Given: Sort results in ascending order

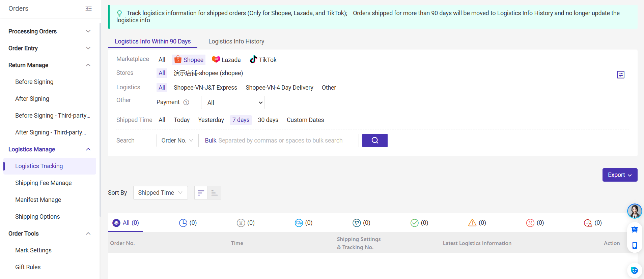Looking at the screenshot, I should click(215, 193).
